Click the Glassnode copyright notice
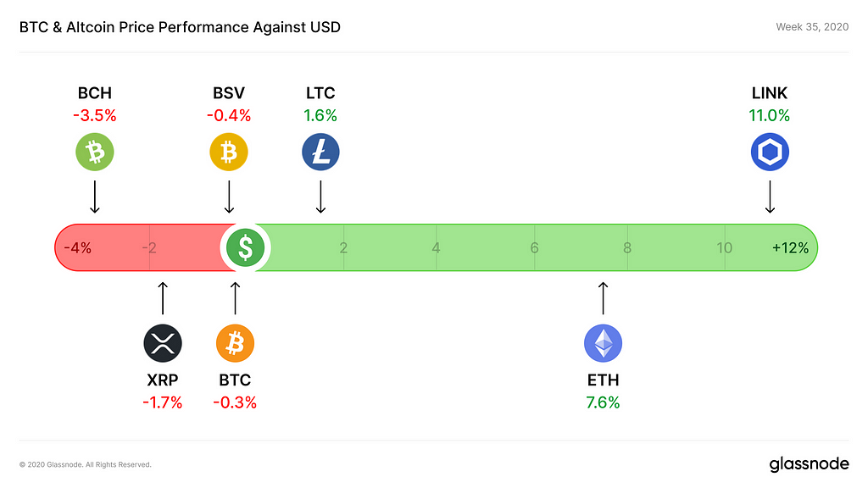This screenshot has width=868, height=488. [x=86, y=465]
